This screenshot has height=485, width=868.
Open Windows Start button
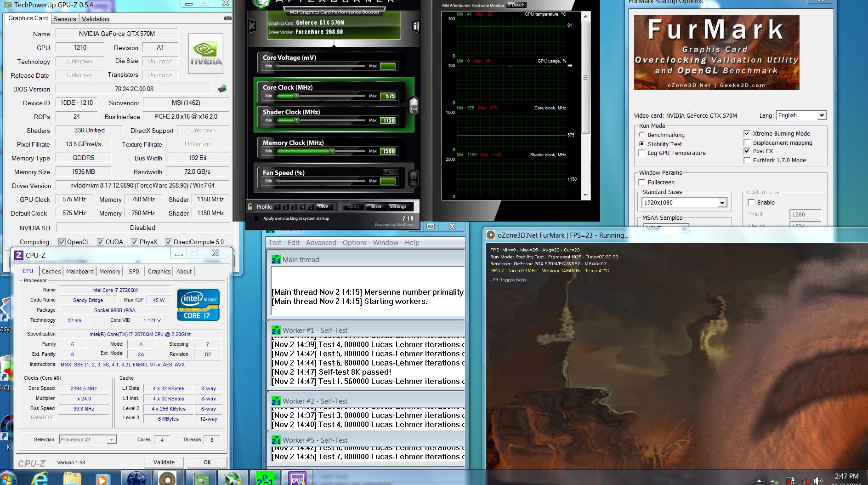point(8,479)
